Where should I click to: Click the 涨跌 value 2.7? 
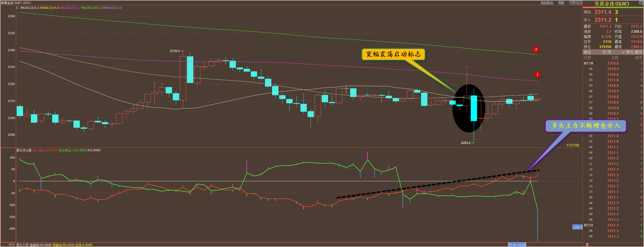coord(609,31)
